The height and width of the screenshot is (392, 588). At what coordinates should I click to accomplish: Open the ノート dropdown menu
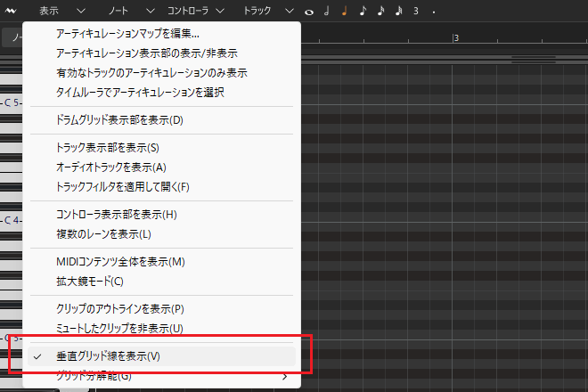pos(128,12)
